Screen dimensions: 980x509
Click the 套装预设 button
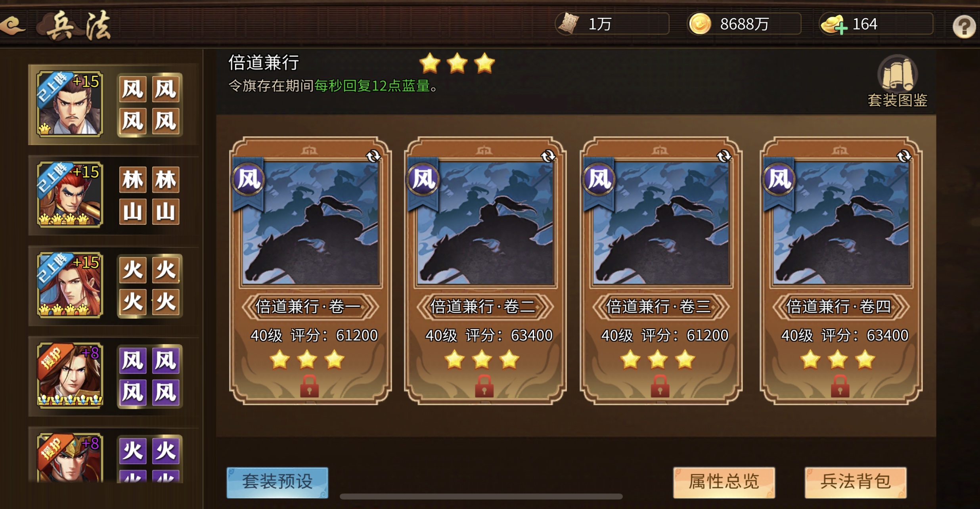point(278,482)
